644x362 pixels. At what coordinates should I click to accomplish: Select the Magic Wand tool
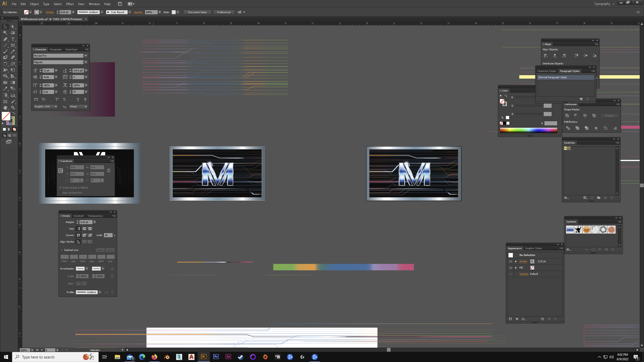pyautogui.click(x=5, y=33)
